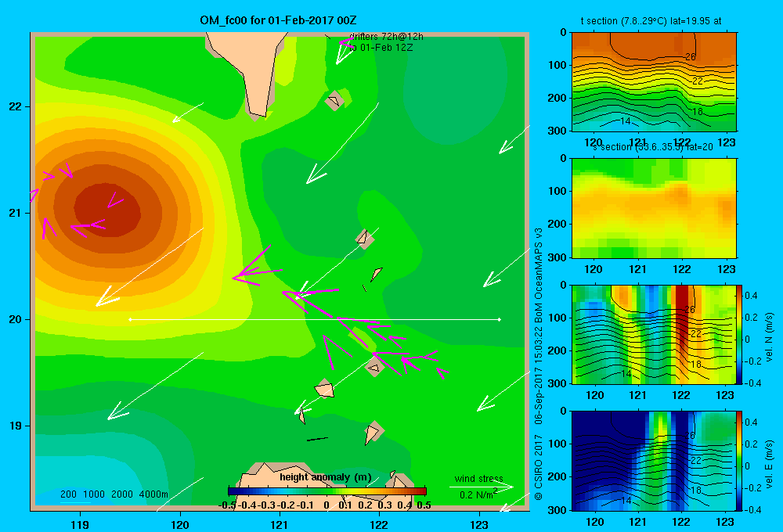Open the northward velocity section panel
The width and height of the screenshot is (783, 532).
click(654, 334)
